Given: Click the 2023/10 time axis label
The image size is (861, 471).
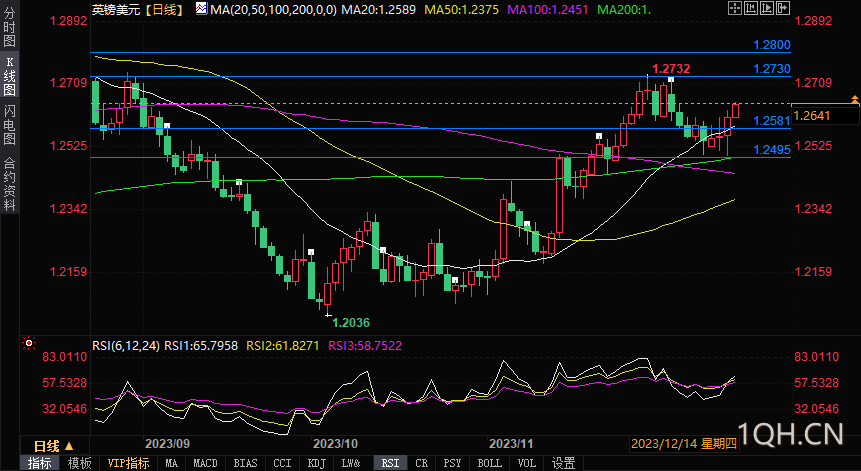Looking at the screenshot, I should [335, 444].
